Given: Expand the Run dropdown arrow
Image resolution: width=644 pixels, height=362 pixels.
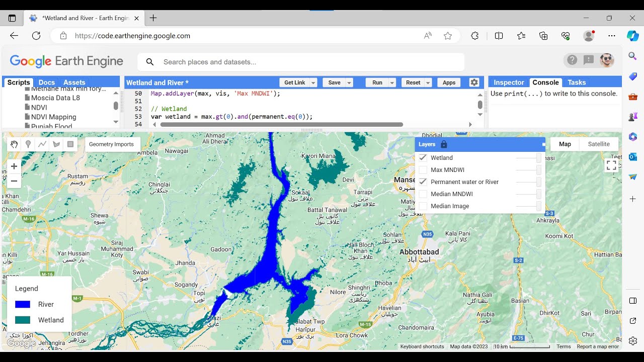Looking at the screenshot, I should tap(392, 83).
